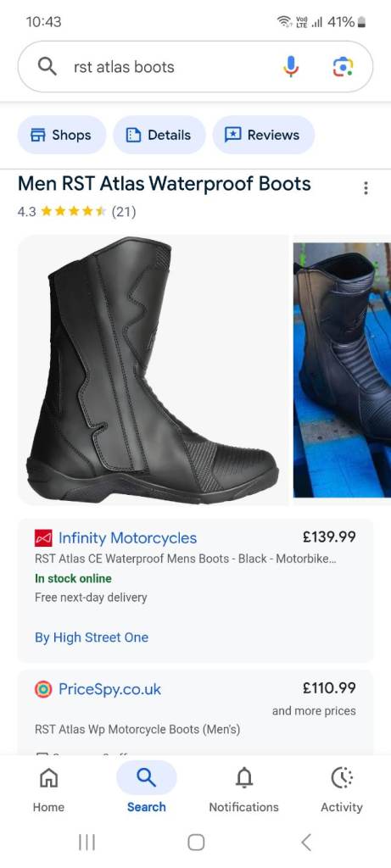The width and height of the screenshot is (391, 868).
Task: Tap the voice search microphone icon
Action: click(291, 67)
